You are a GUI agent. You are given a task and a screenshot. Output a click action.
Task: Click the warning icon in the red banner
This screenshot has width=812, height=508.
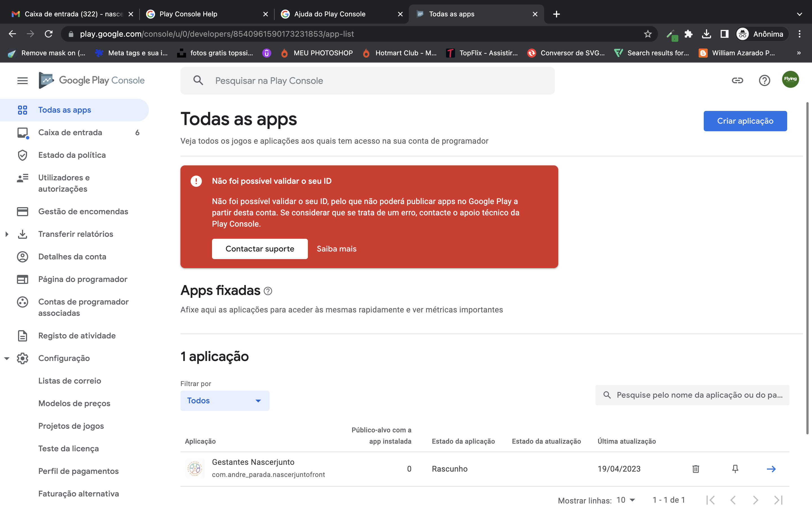click(196, 181)
